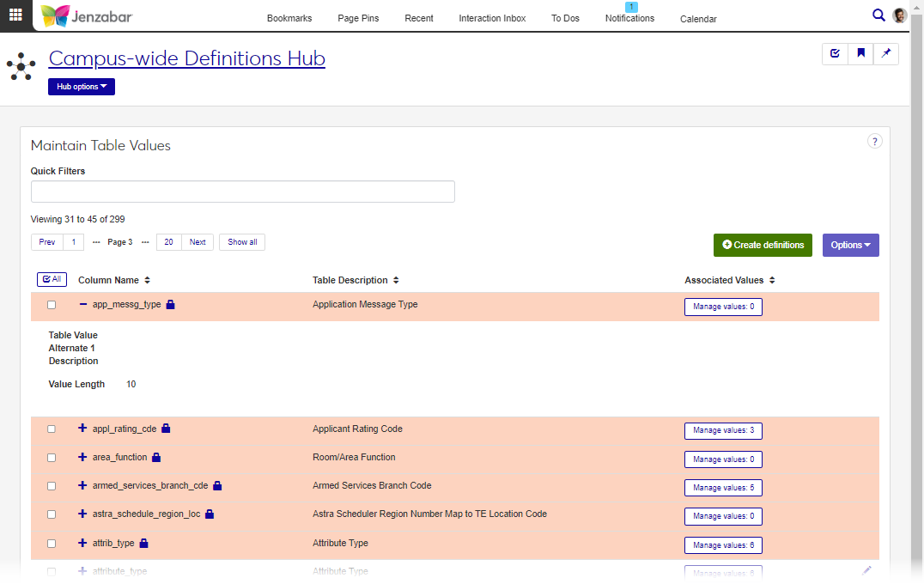Image resolution: width=924 pixels, height=584 pixels.
Task: Tick the armed_services_branch_cde checkbox
Action: coord(52,486)
